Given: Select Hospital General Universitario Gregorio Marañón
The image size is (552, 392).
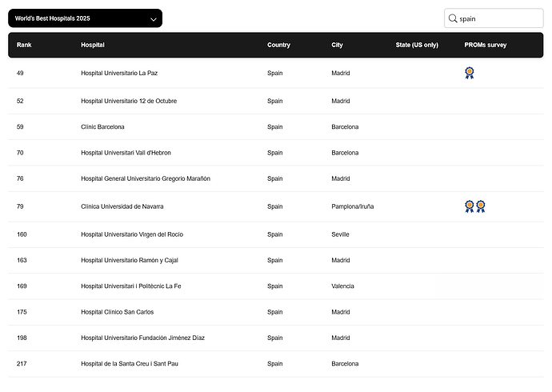Looking at the screenshot, I should click(x=146, y=178).
